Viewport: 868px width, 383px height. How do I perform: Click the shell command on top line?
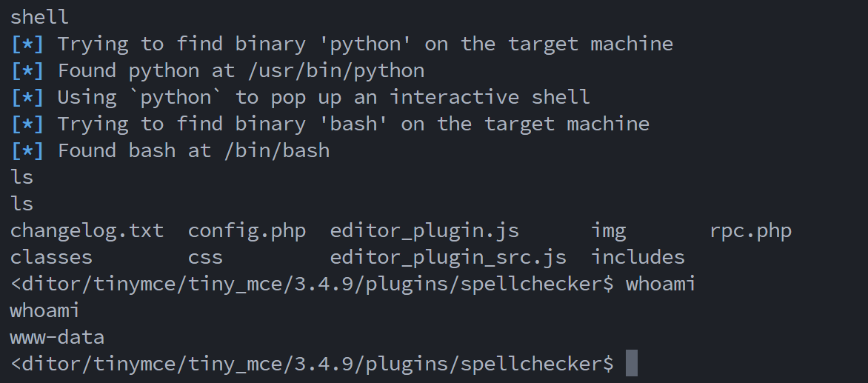coord(39,17)
